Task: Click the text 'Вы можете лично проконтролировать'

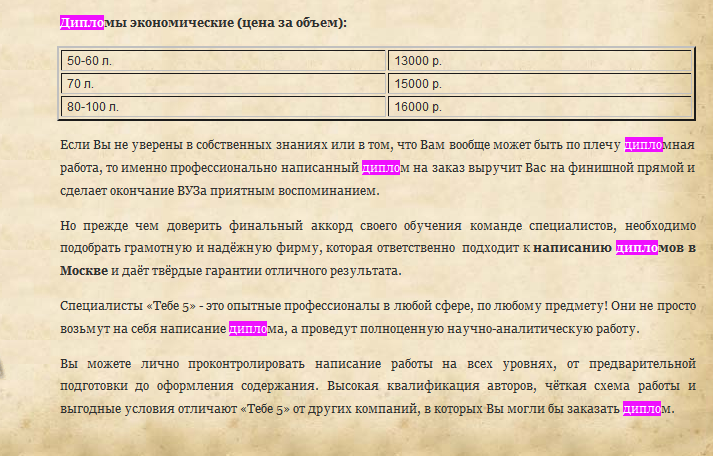Action: 182,364
